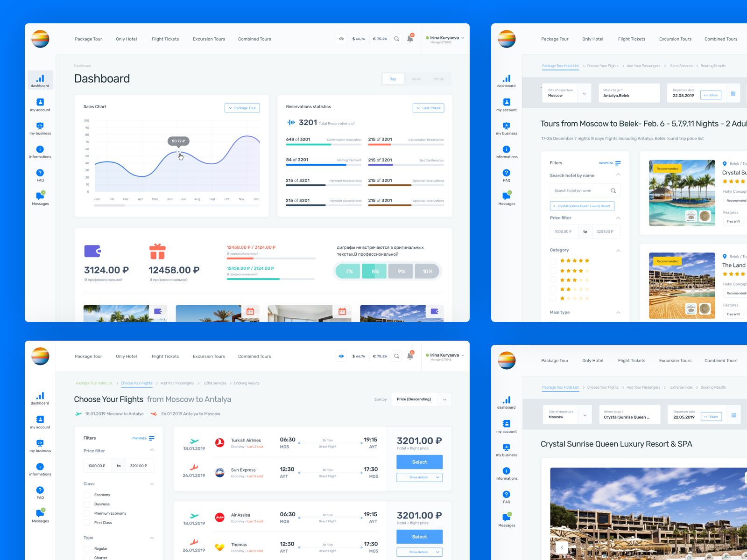747x560 pixels.
Task: Open 'Show details' for the Sun Express flight
Action: coord(419,477)
